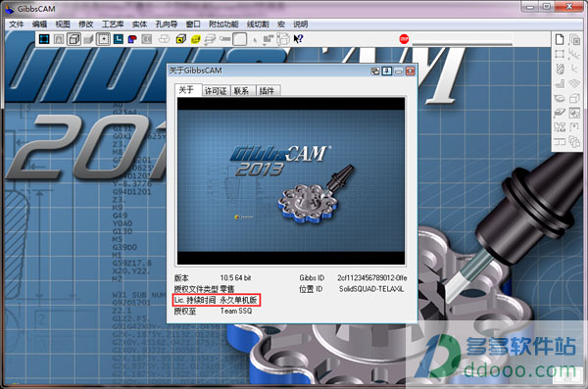Switch to the 许可证 tab
Viewport: 588px width, 389px height.
pos(216,91)
